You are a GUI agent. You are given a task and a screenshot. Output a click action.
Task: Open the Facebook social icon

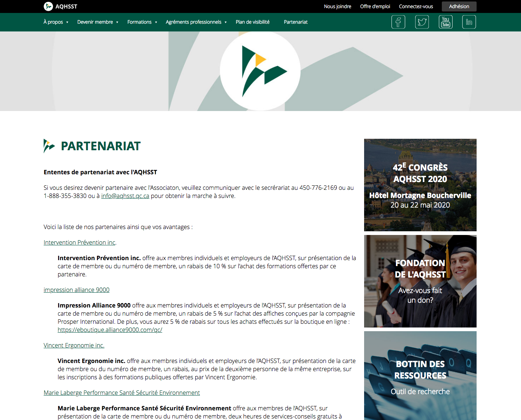[398, 22]
